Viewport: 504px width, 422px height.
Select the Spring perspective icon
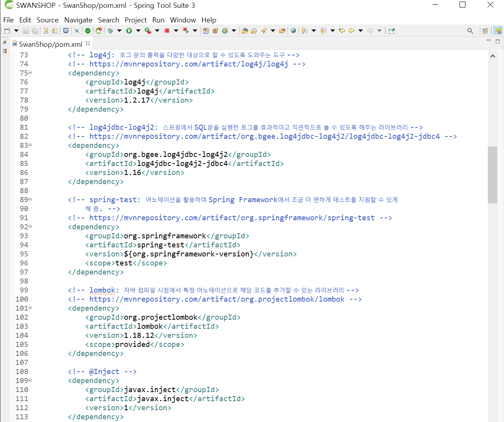click(498, 31)
